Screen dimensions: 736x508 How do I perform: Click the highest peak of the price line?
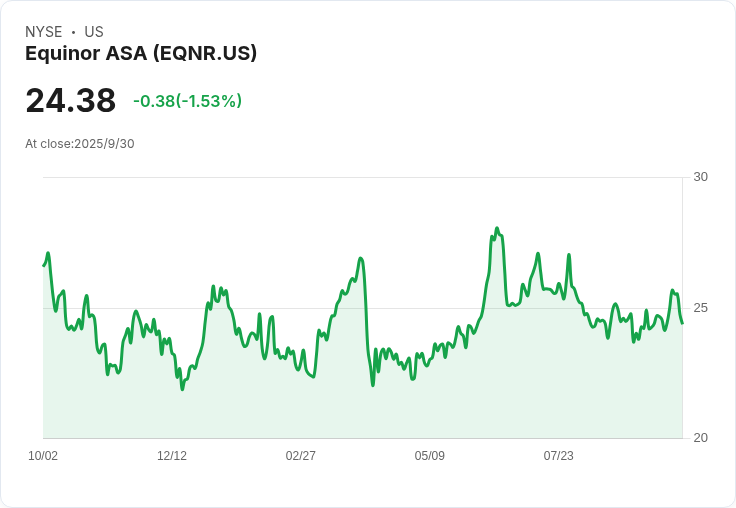point(497,228)
